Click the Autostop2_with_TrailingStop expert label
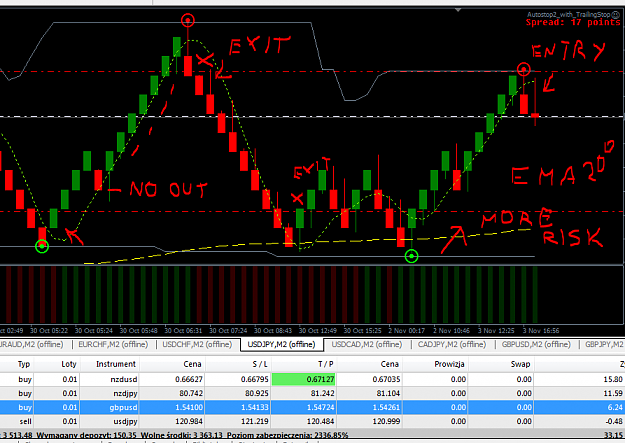Viewport: 625px width, 443px height. (569, 15)
